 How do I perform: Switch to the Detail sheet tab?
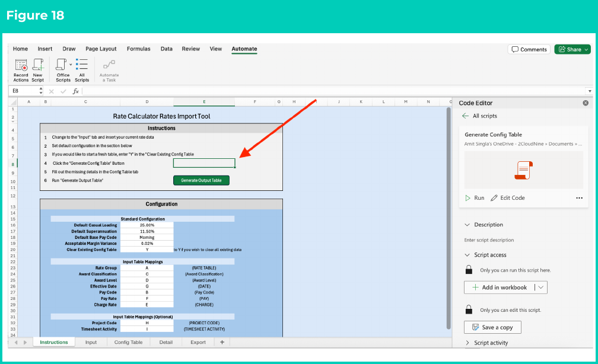click(x=166, y=342)
